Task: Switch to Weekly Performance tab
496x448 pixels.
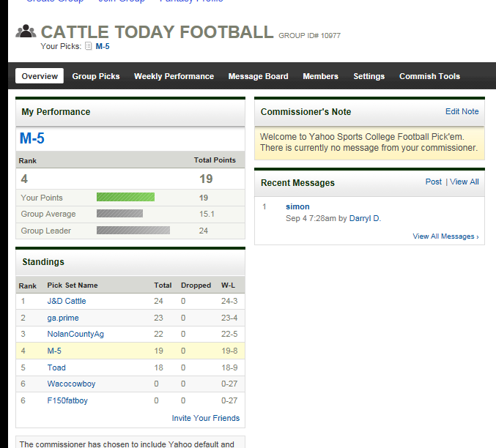Action: point(174,76)
